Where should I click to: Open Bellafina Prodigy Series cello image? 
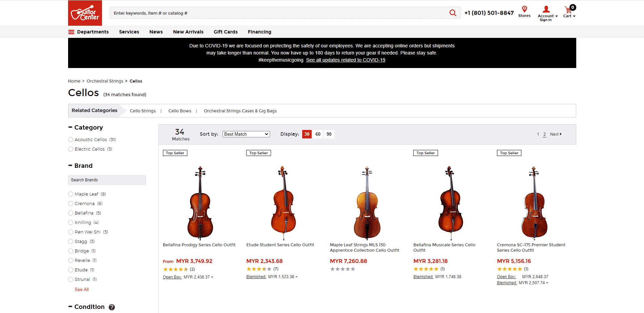[x=200, y=203]
